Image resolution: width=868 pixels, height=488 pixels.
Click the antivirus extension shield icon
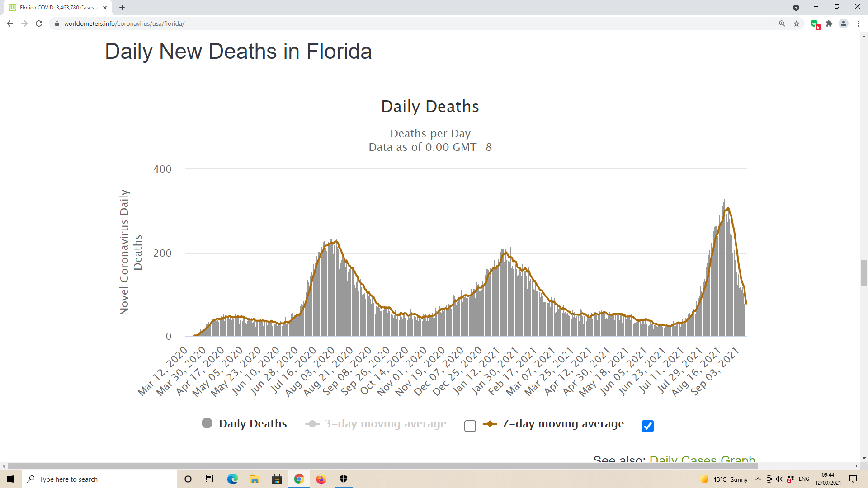click(x=815, y=23)
